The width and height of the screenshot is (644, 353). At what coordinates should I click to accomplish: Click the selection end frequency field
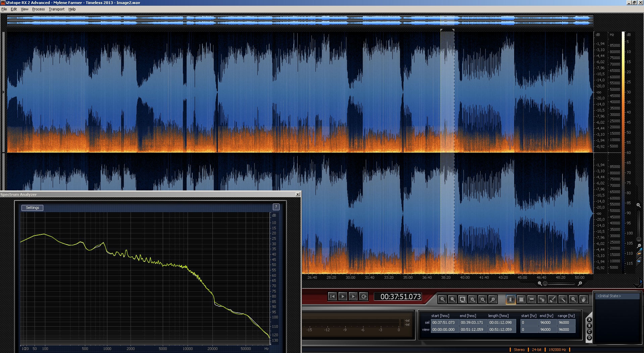click(548, 322)
